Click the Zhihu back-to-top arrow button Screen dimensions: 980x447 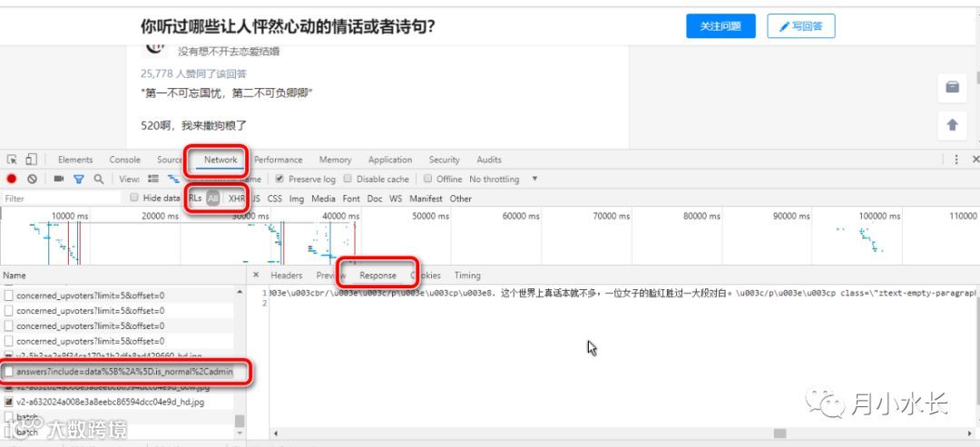(953, 125)
